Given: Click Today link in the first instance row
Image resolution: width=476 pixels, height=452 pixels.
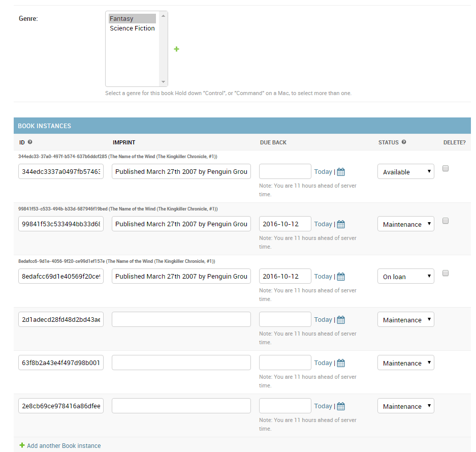Looking at the screenshot, I should click(323, 171).
